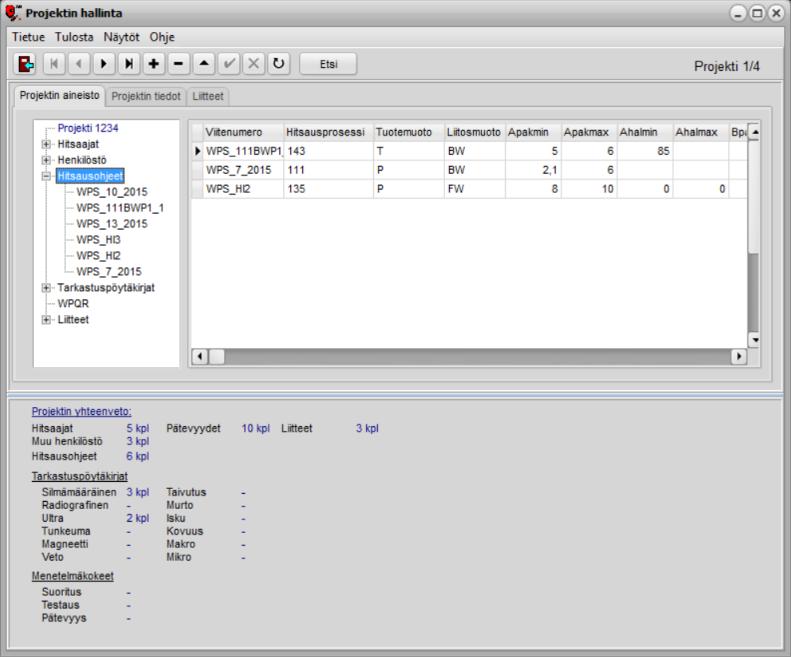
Task: Switch to Projektin aineisto tab
Action: 60,95
